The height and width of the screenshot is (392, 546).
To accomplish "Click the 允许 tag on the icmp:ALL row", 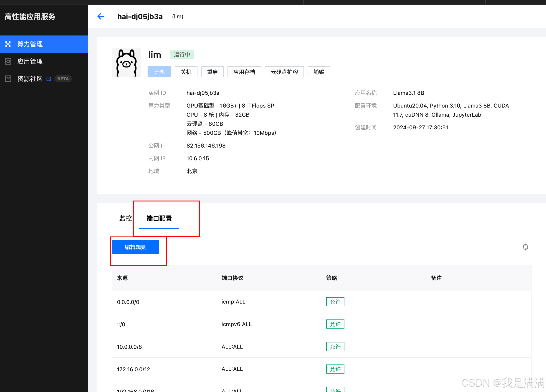I will pyautogui.click(x=335, y=302).
